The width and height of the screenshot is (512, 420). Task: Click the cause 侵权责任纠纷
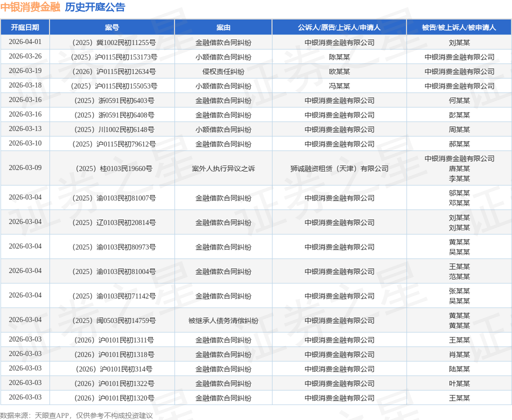[223, 71]
